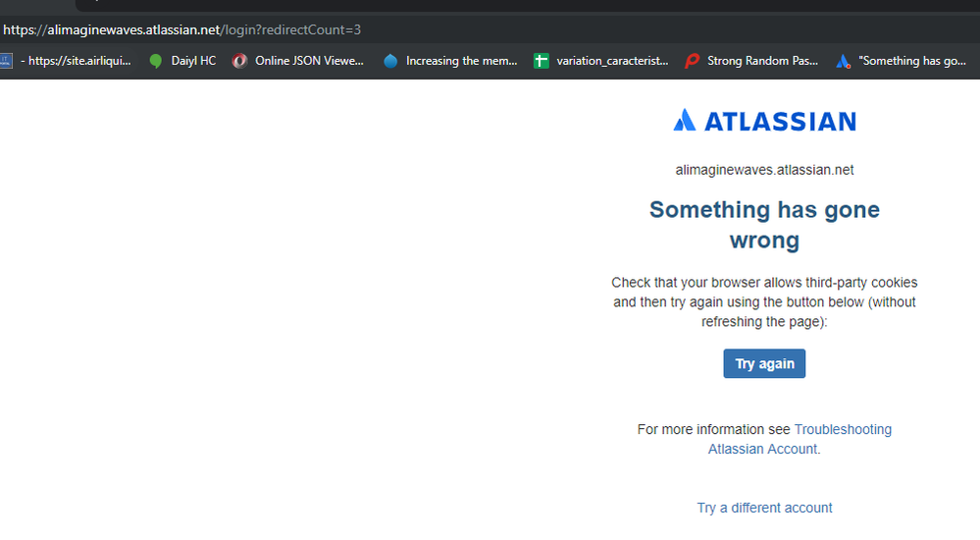Open the Strong Random Pas... bookmark
Image resolution: width=980 pixels, height=540 pixels.
751,61
